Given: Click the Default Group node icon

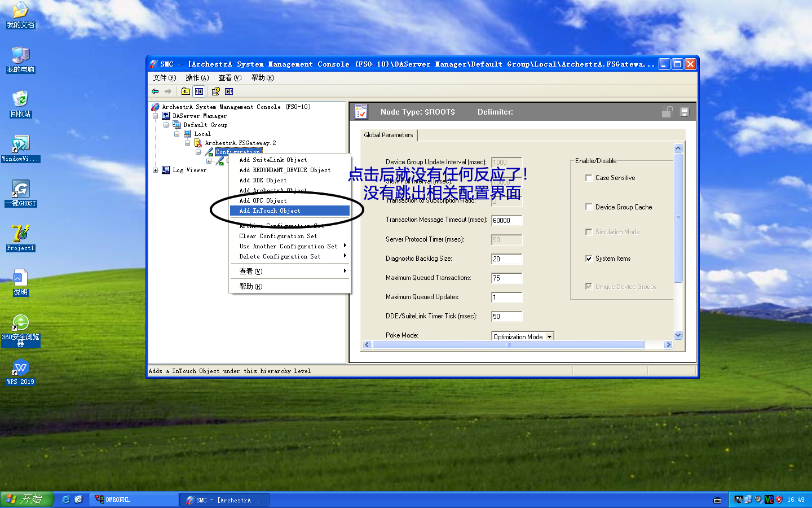Looking at the screenshot, I should [176, 125].
